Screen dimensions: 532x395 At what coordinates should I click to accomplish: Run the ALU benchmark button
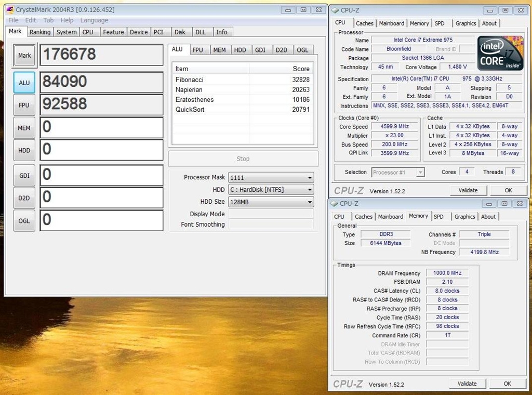click(24, 83)
